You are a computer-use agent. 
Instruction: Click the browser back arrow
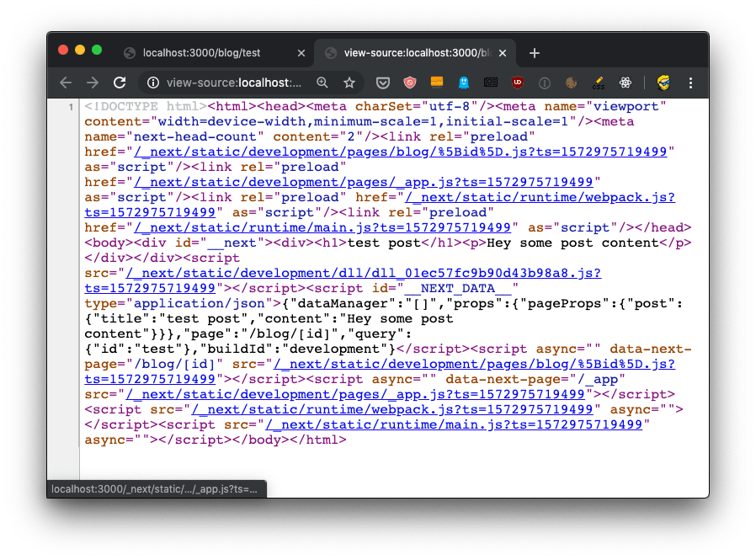click(66, 83)
